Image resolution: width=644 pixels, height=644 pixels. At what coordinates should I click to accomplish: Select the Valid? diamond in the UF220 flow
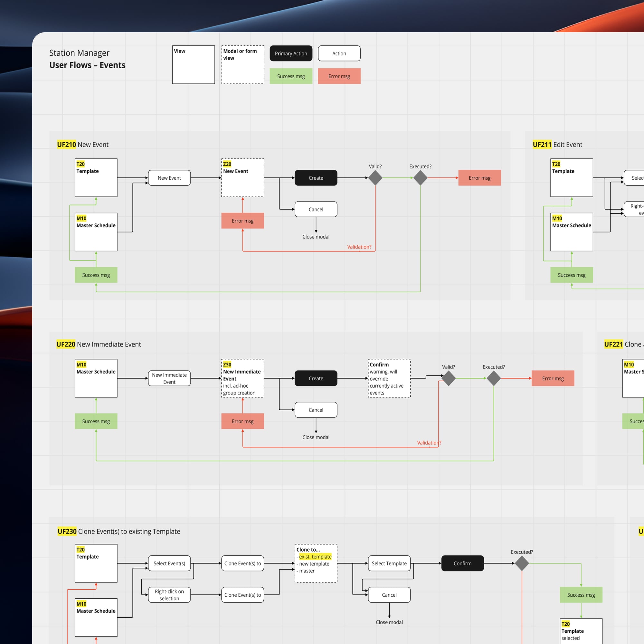click(x=448, y=378)
